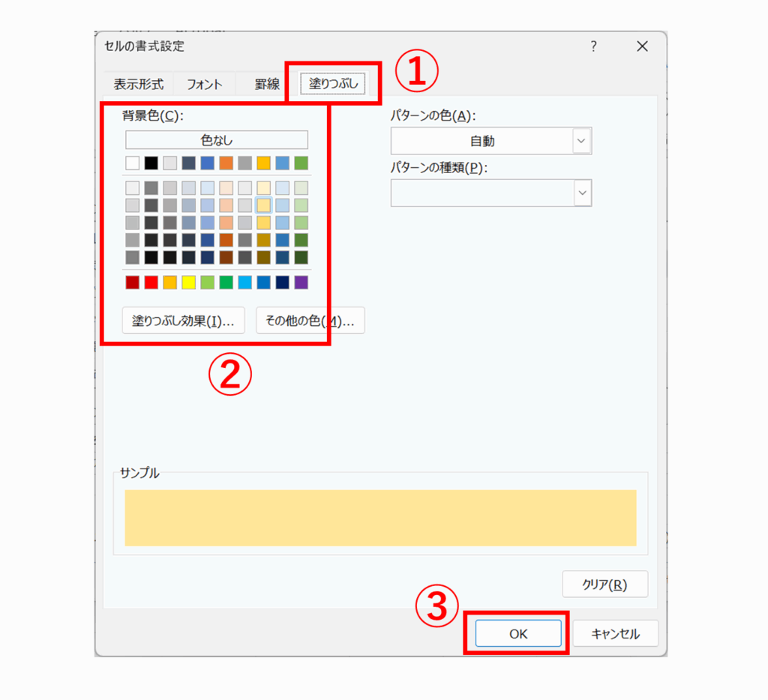
Task: Expand the パターンの種類 dropdown arrow
Action: pyautogui.click(x=582, y=193)
